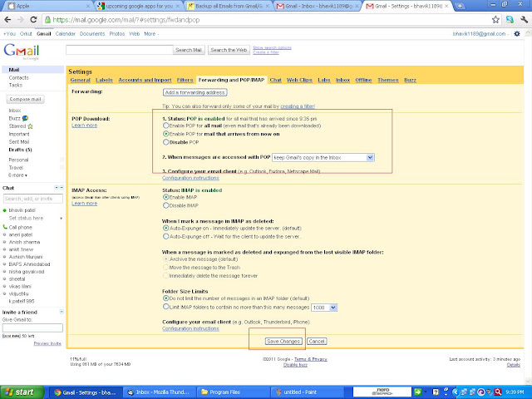
Task: Open the Buzz icon in sidebar
Action: [x=25, y=118]
